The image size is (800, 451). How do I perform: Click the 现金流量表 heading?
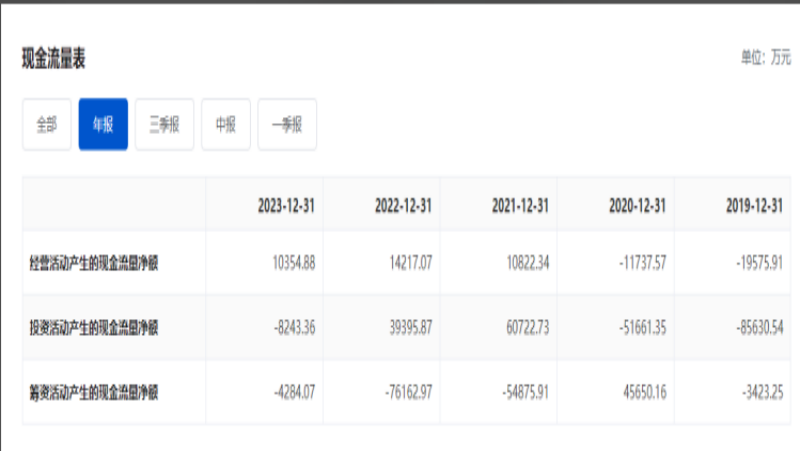click(x=54, y=59)
